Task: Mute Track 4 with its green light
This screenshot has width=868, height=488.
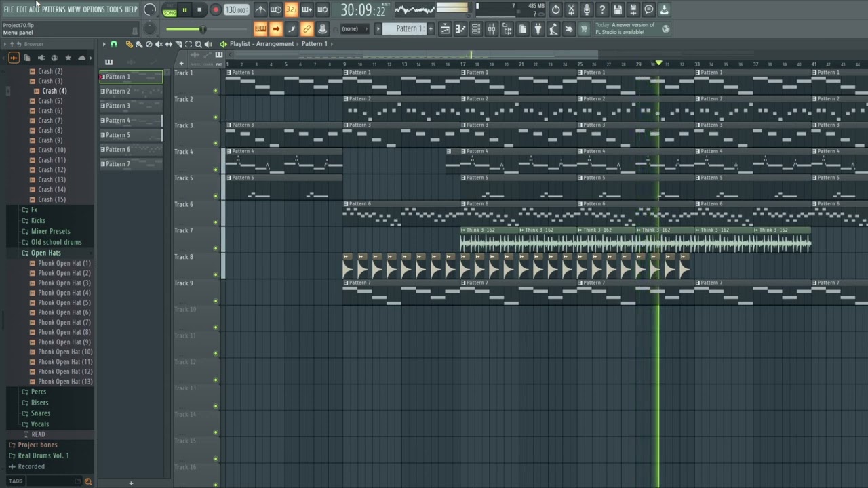Action: [x=216, y=170]
